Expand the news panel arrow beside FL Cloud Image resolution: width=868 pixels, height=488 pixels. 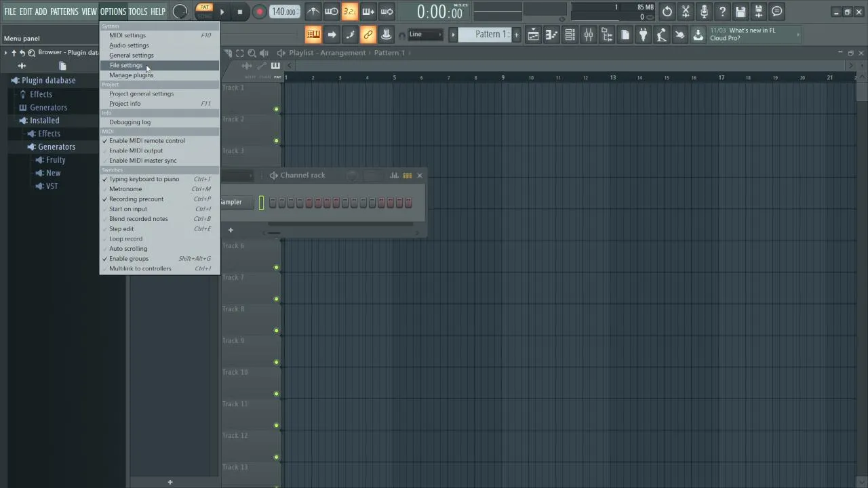tap(797, 35)
